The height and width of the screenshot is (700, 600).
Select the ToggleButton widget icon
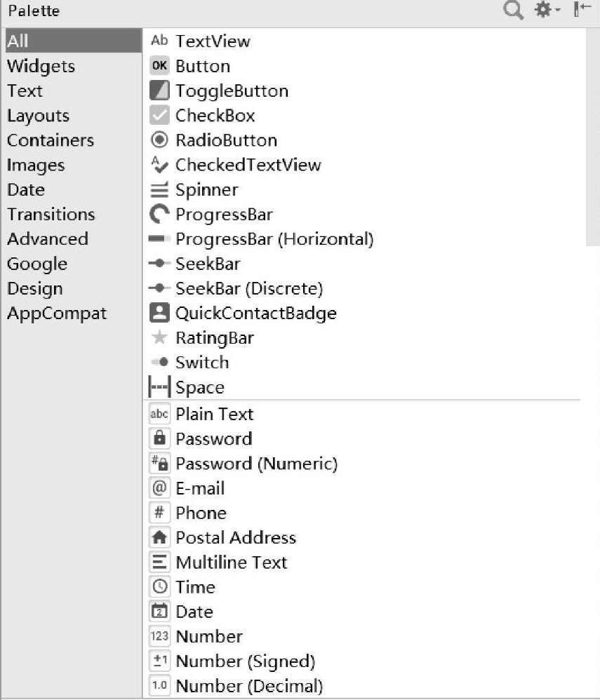tap(160, 91)
